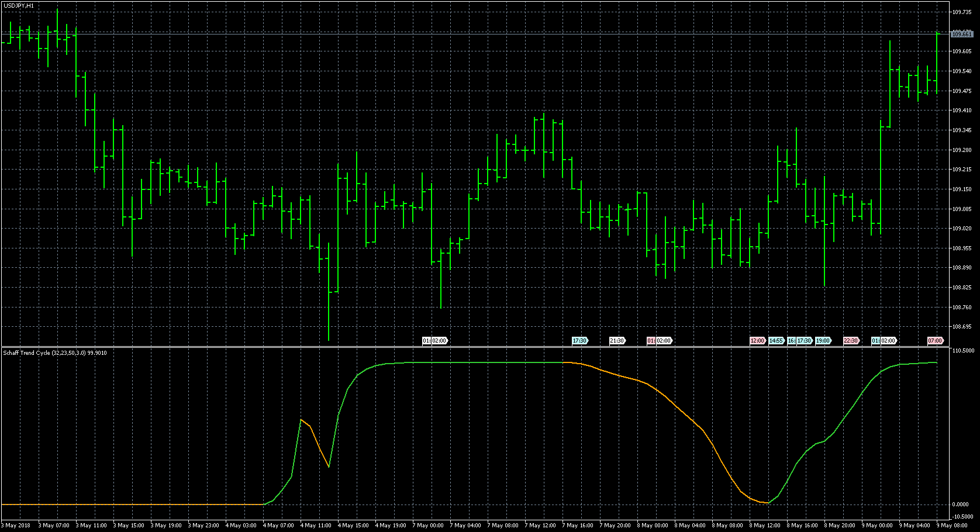Click the USDJPY,H1 chart title label
Screen dimensions: 980x532
coord(19,6)
